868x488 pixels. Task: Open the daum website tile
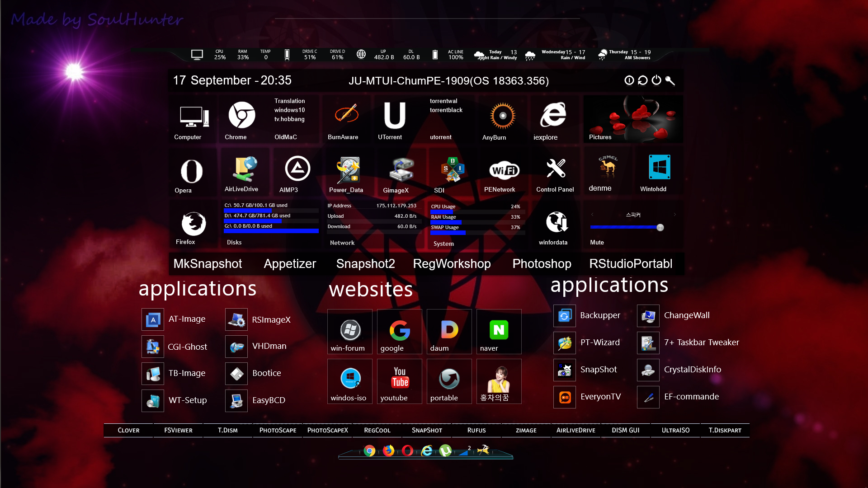point(449,332)
